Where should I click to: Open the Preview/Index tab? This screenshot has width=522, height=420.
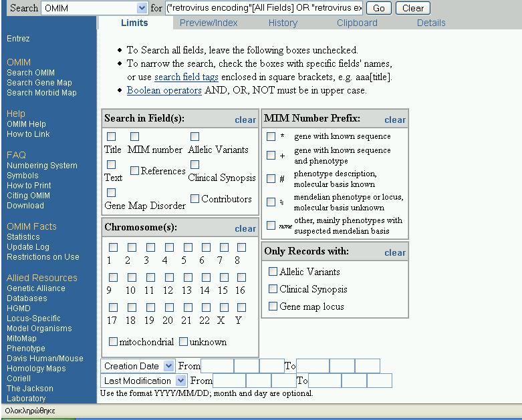[209, 23]
